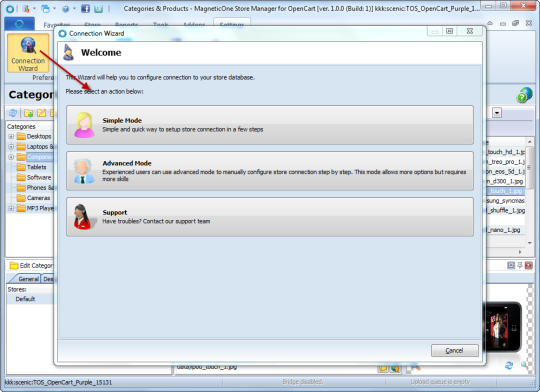The image size is (540, 392).
Task: Expand the MP3 Players category node
Action: (11, 208)
